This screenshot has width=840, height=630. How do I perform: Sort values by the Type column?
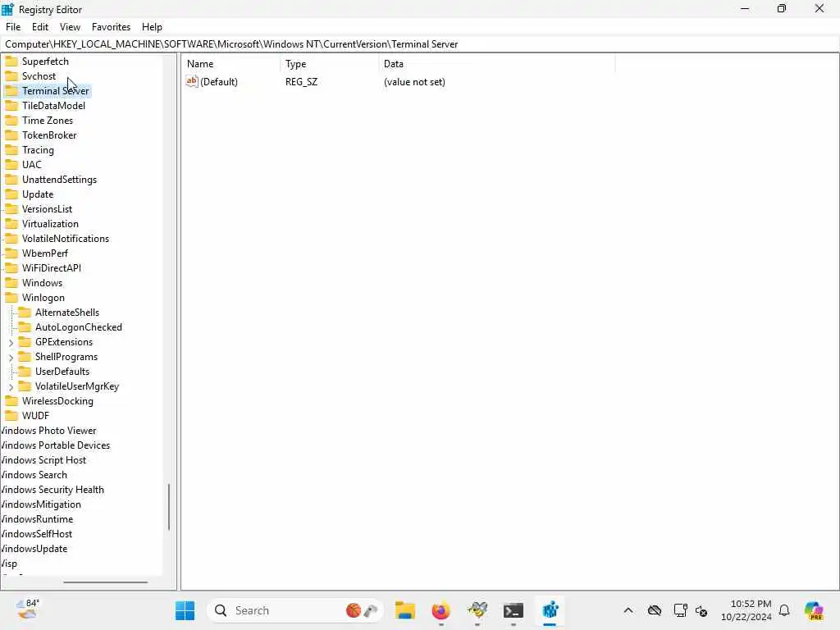click(330, 64)
